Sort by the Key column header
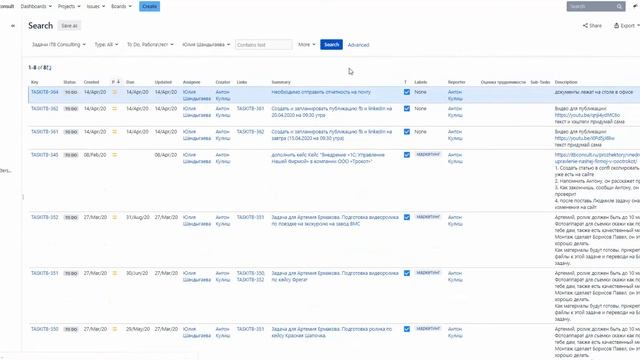Image resolution: width=640 pixels, height=360 pixels. [35, 82]
